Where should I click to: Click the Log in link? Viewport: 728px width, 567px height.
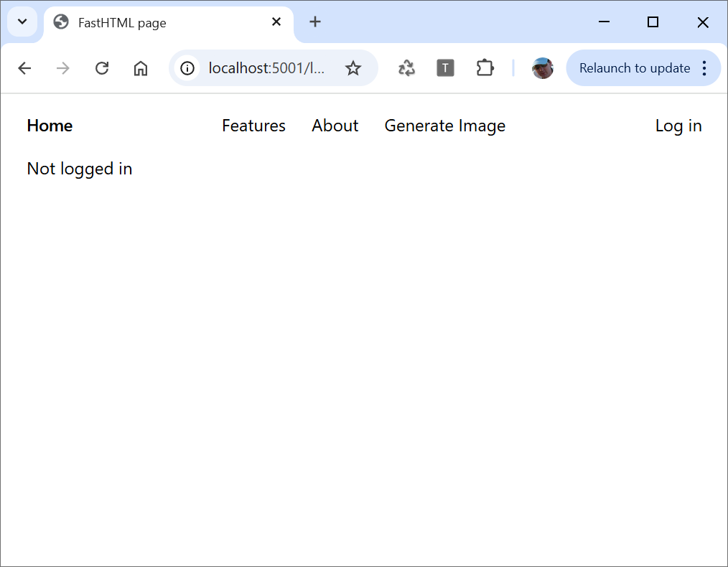pyautogui.click(x=678, y=126)
